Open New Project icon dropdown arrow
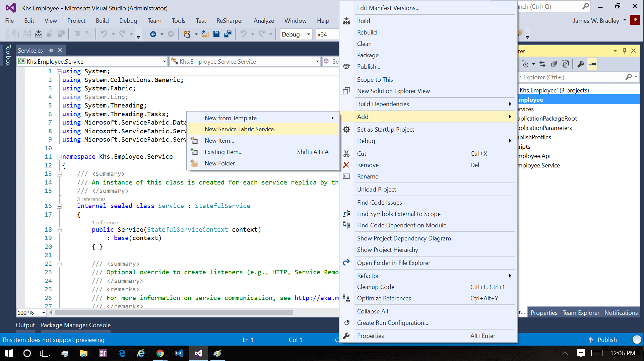Viewport: 644px width, 361px height. (196, 34)
